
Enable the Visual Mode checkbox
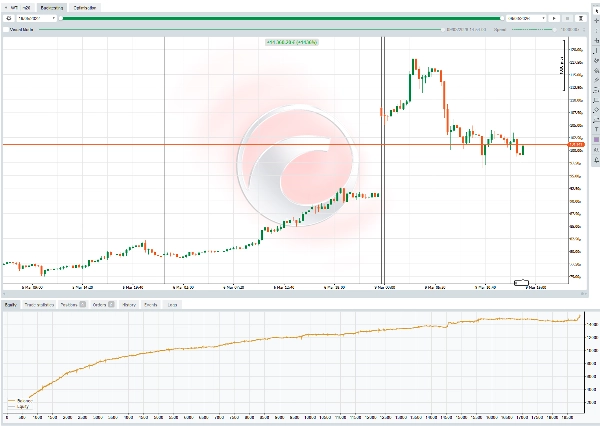[x=6, y=29]
